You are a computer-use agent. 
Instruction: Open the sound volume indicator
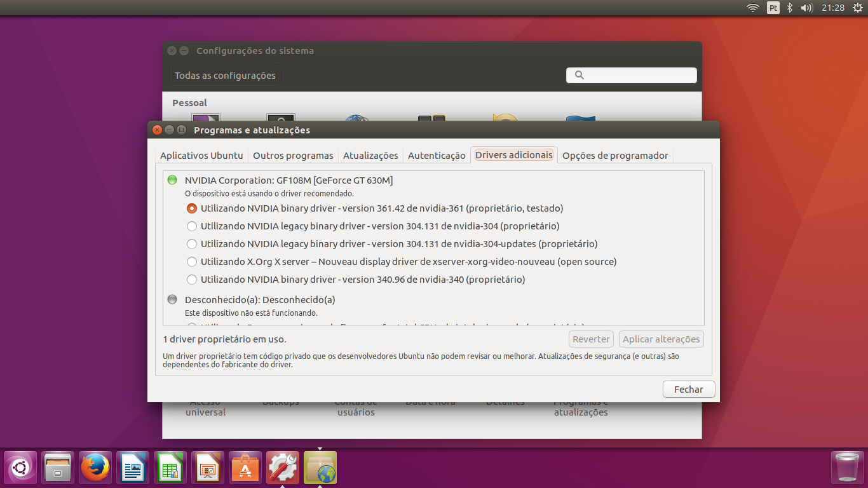(807, 8)
